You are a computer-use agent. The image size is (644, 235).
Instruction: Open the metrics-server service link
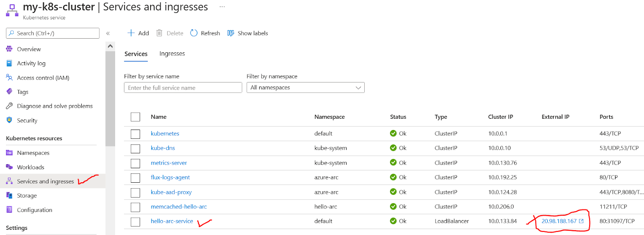tap(169, 163)
